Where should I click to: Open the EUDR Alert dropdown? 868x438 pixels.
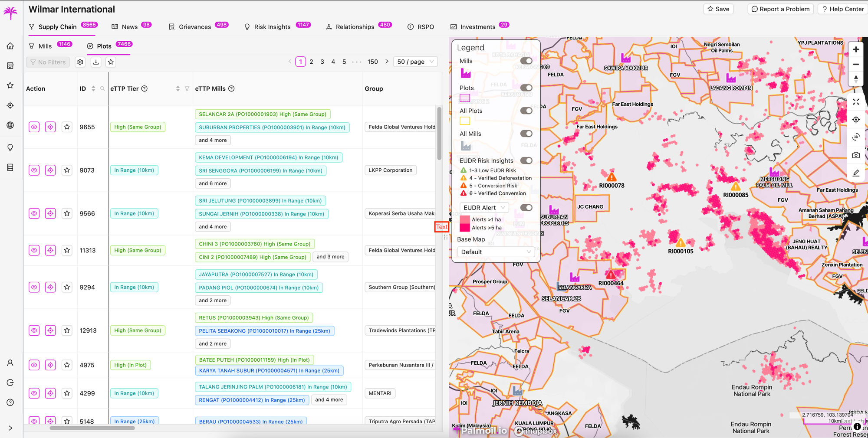pos(484,208)
